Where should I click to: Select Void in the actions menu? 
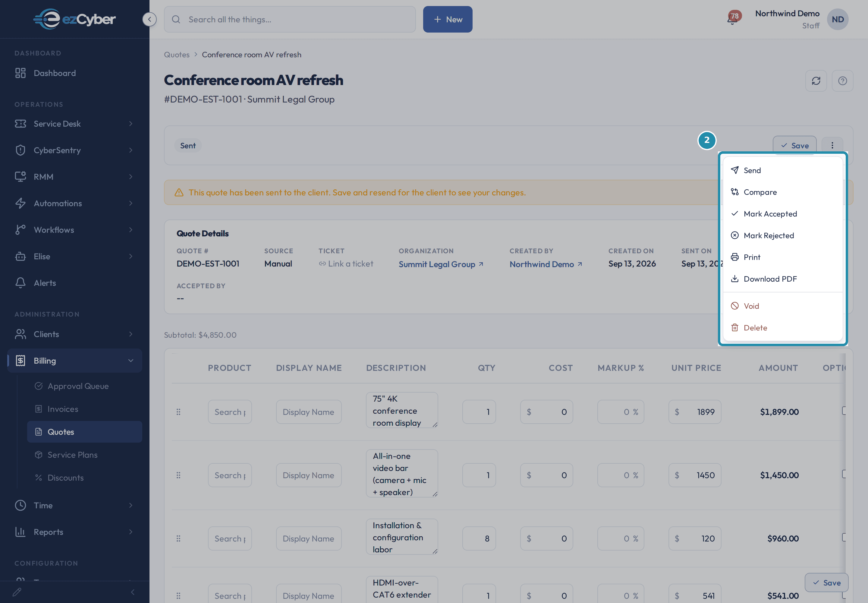783,306
